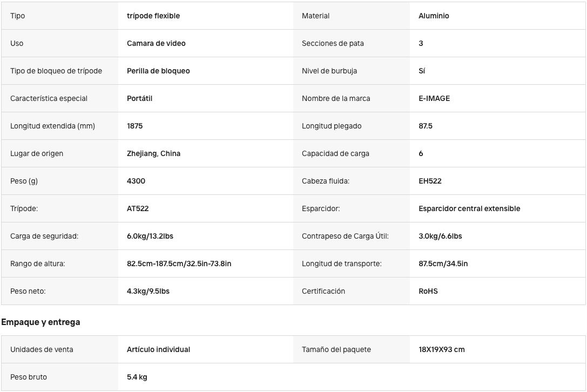The image size is (587, 392).
Task: Click the 6.0kg/13.2lbs safety load value
Action: point(150,236)
